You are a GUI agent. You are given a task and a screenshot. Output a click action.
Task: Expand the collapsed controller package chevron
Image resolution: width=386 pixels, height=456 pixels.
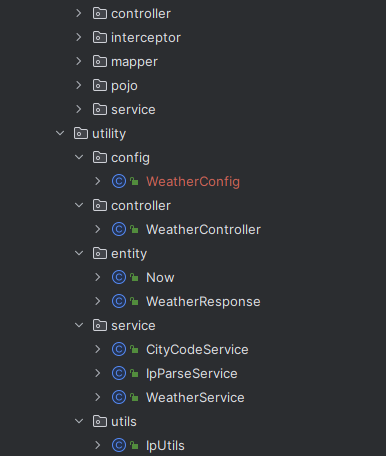tap(79, 13)
